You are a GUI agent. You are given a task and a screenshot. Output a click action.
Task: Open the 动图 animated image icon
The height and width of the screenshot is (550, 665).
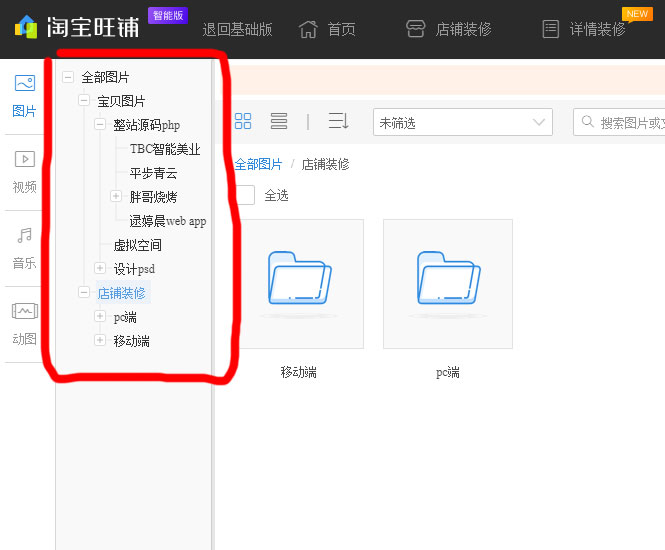click(x=25, y=311)
